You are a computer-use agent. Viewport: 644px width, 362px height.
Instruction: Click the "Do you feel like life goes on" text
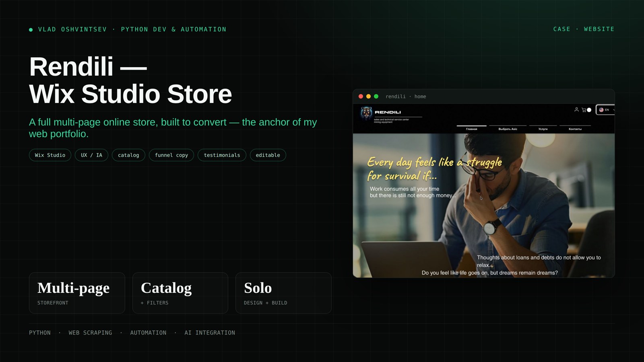click(x=489, y=273)
